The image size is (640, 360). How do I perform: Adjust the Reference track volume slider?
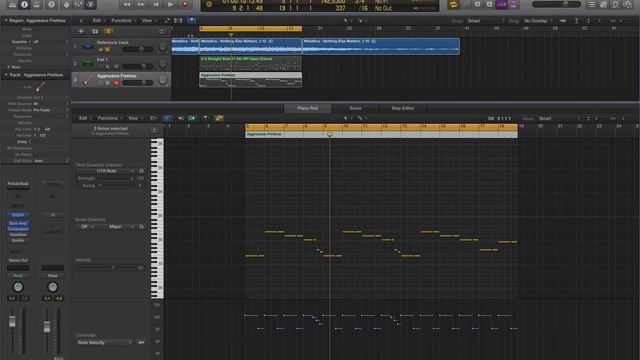(138, 49)
